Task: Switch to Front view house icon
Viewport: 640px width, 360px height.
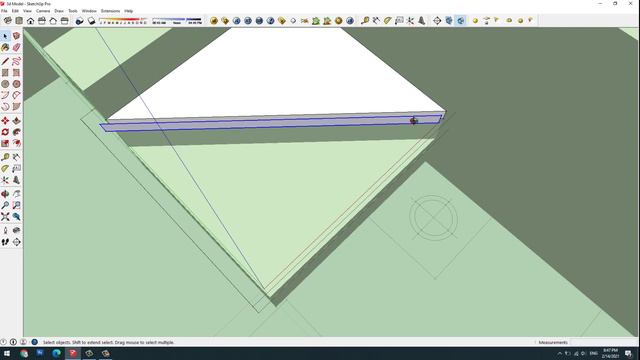Action: (31, 20)
